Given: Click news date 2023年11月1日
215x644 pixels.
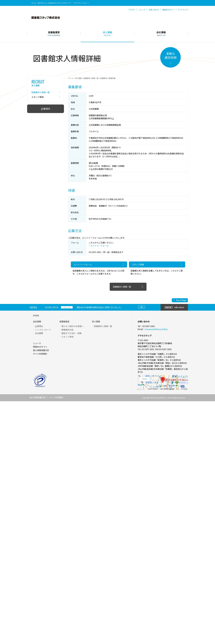Looking at the screenshot, I should [x=52, y=307].
